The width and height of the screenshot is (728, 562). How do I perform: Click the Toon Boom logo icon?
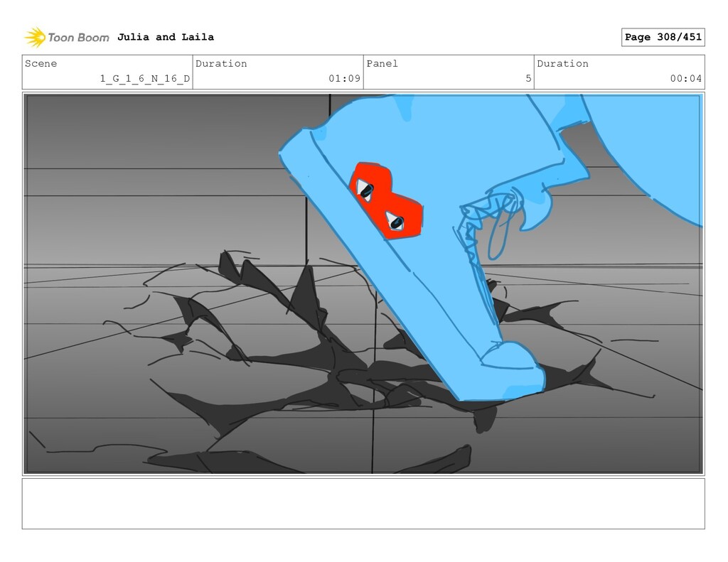click(35, 38)
